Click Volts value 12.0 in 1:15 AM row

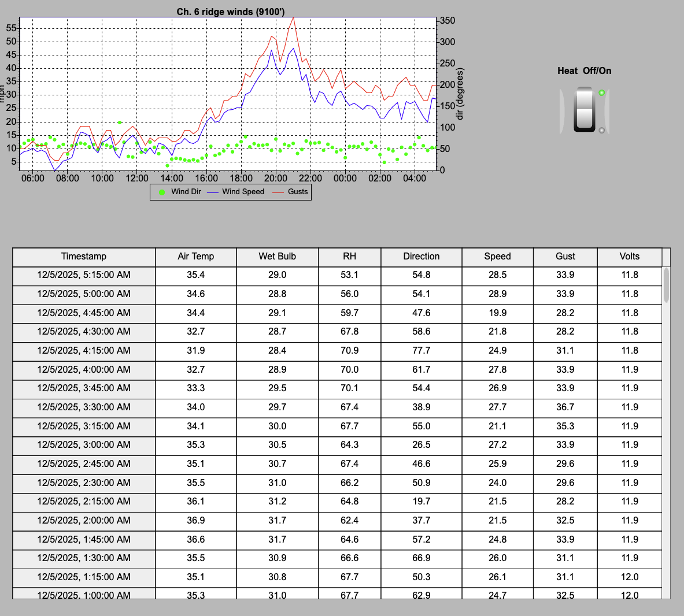coord(630,578)
